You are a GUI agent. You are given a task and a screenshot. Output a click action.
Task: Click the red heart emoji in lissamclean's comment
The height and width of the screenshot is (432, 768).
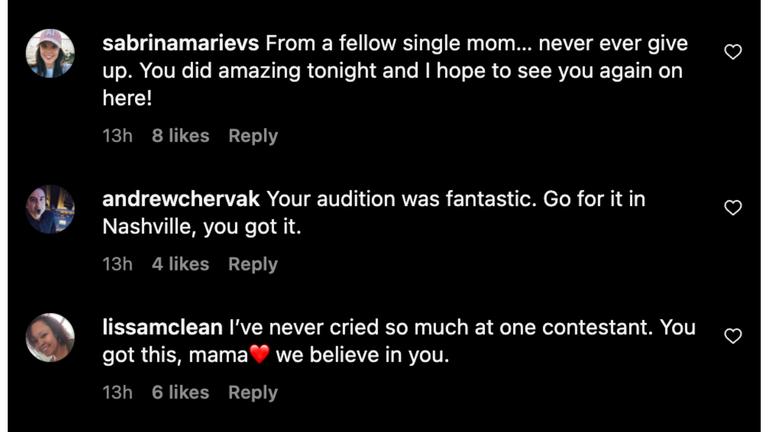260,356
